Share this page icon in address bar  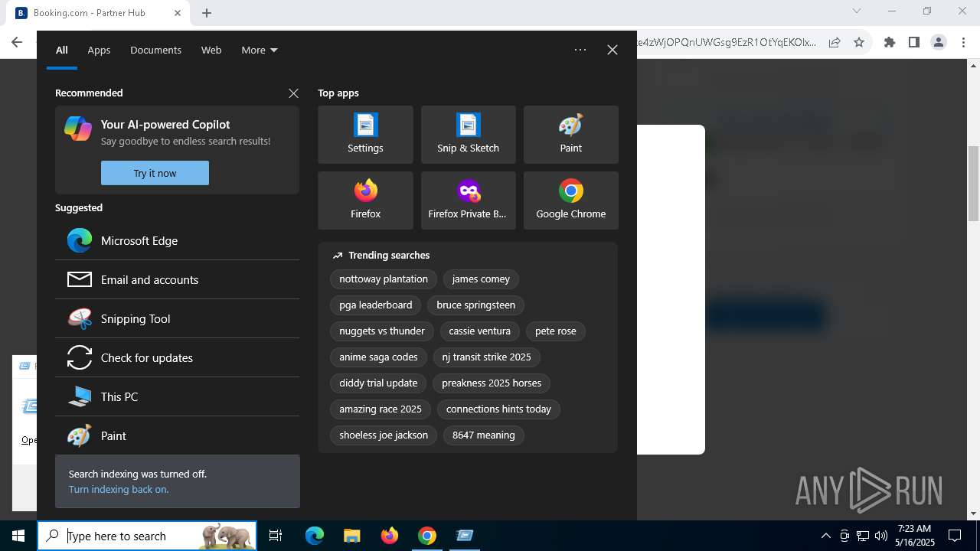point(835,42)
